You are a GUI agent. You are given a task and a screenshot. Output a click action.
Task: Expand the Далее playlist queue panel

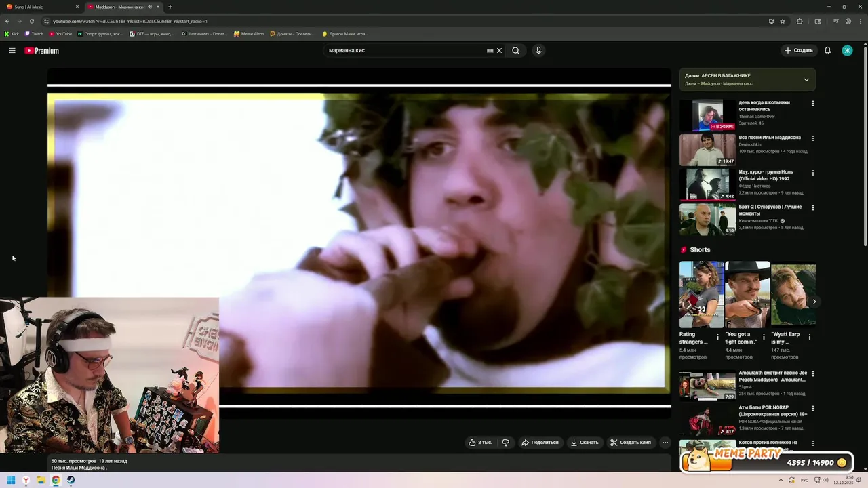tap(806, 79)
